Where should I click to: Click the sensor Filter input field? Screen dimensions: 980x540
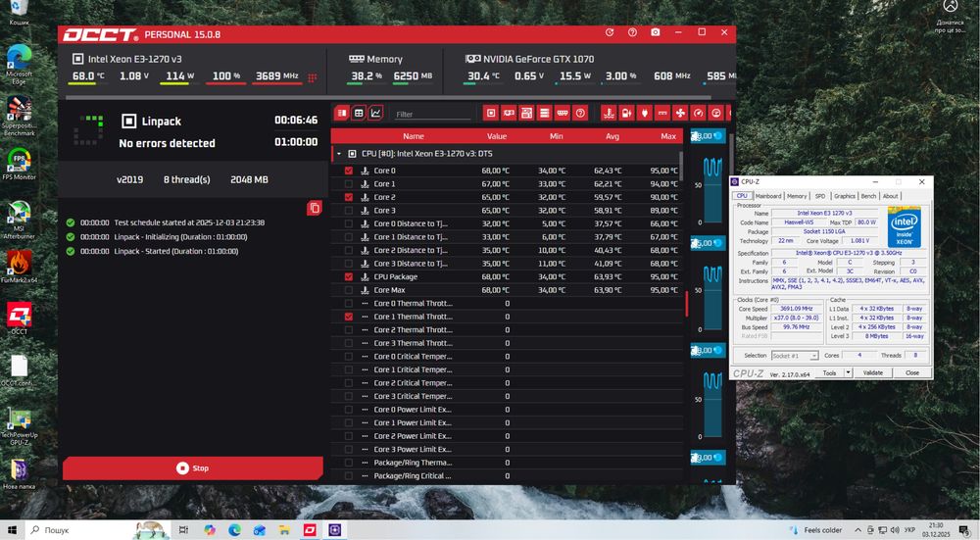coord(432,114)
